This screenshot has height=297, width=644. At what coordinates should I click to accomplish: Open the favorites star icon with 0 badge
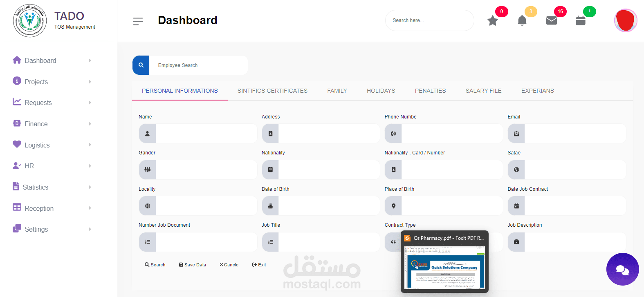[493, 20]
